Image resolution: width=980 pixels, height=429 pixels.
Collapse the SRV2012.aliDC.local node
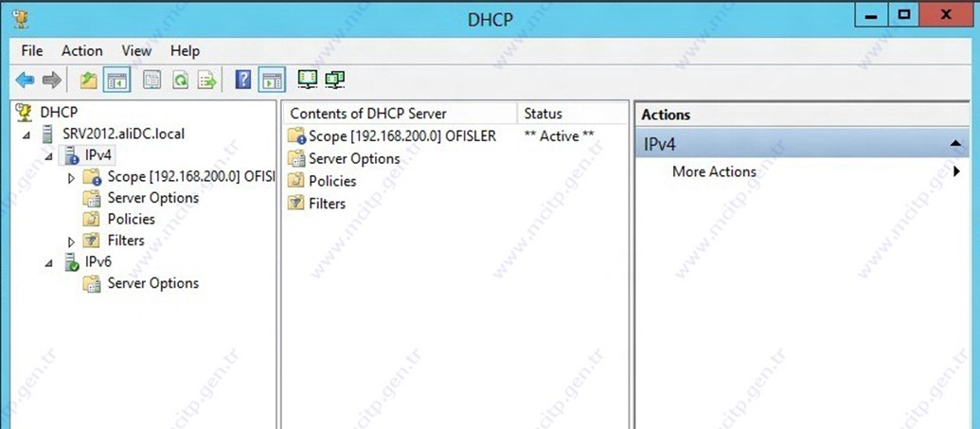[x=27, y=135]
